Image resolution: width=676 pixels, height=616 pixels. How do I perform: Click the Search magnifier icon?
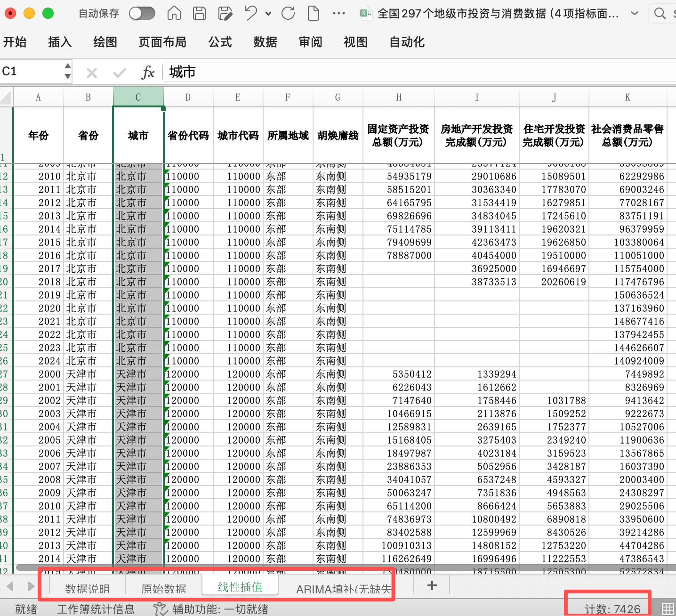point(660,13)
